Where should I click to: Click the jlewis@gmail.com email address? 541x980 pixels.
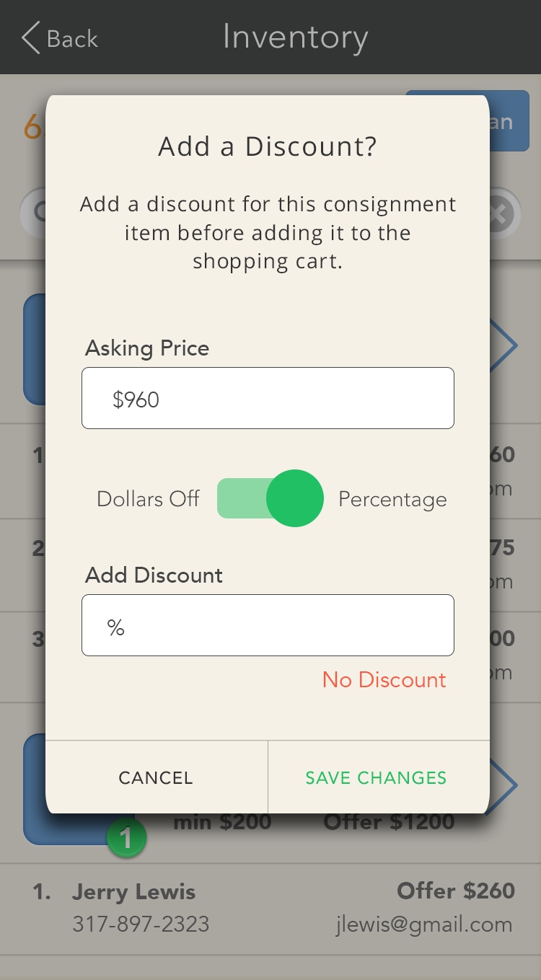pos(424,924)
